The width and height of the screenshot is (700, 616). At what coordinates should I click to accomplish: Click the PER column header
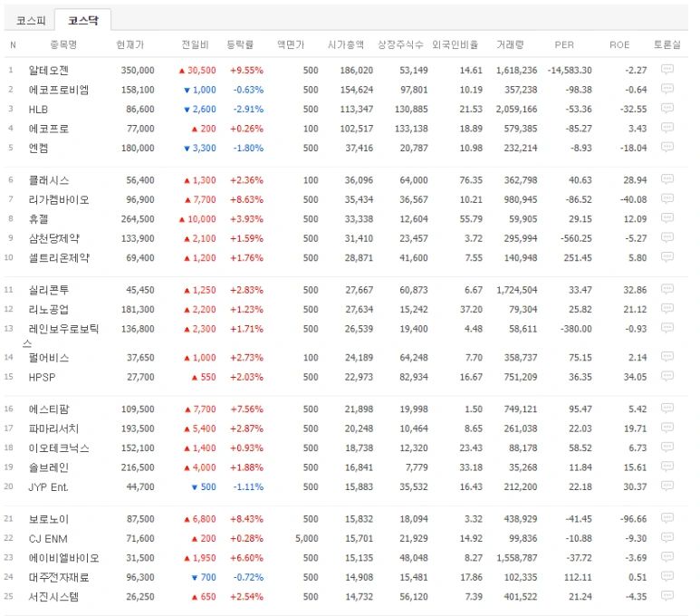coord(564,44)
